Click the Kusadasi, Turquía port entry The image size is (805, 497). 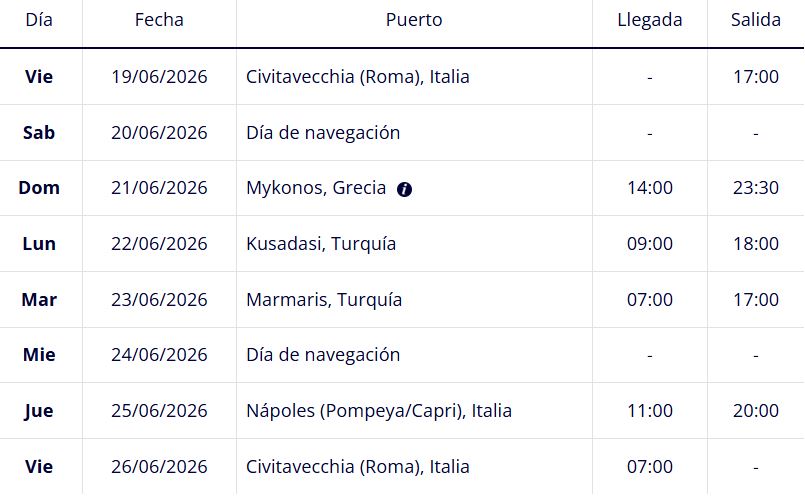[321, 244]
